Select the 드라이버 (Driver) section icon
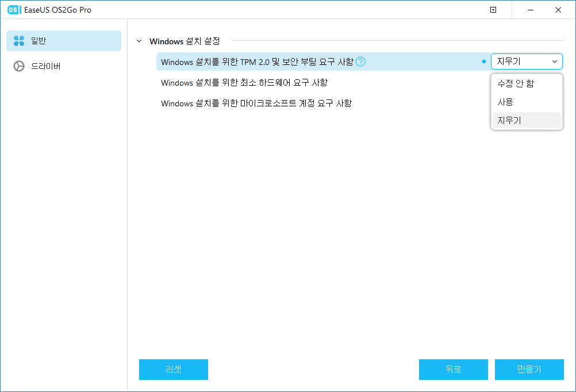The image size is (576, 392). [63, 66]
